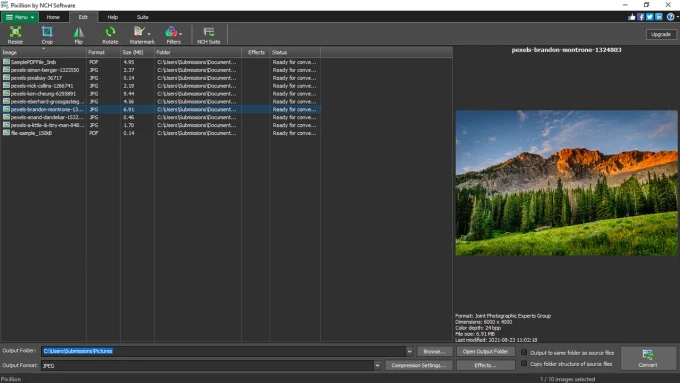Select the SamplePDFFile_5mb row

point(160,62)
